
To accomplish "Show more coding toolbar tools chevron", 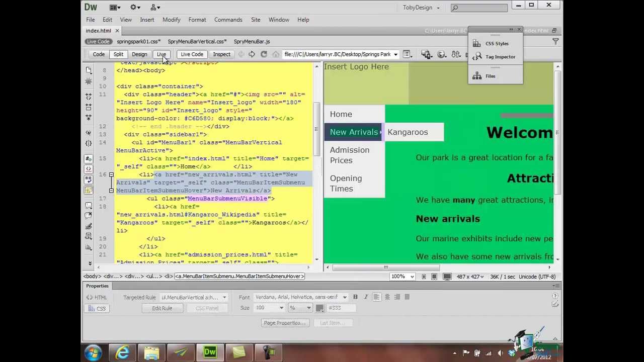I will tap(90, 263).
